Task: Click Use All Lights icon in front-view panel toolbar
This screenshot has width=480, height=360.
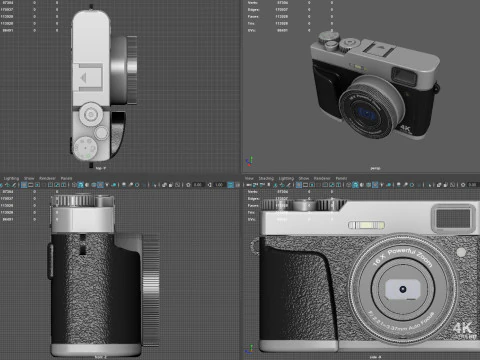Action: click(382, 185)
